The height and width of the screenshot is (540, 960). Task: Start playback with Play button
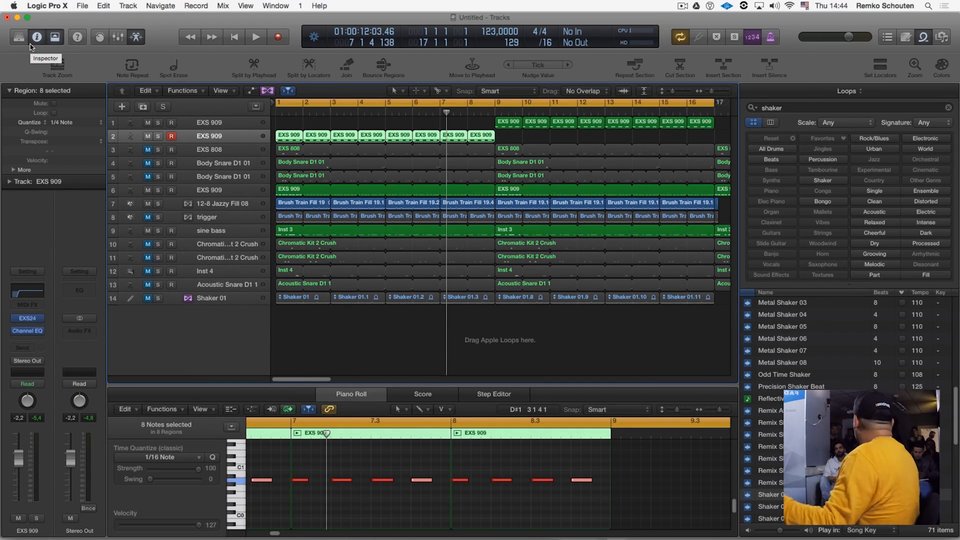(256, 37)
